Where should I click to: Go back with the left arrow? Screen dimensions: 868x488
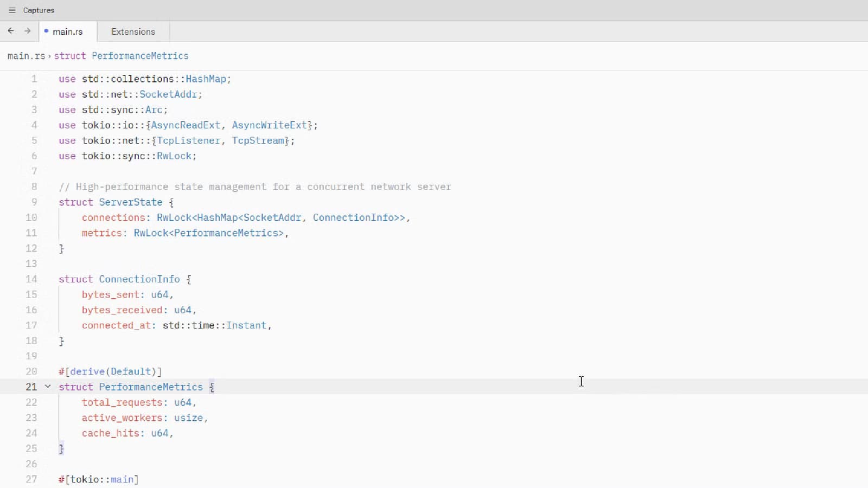[11, 31]
